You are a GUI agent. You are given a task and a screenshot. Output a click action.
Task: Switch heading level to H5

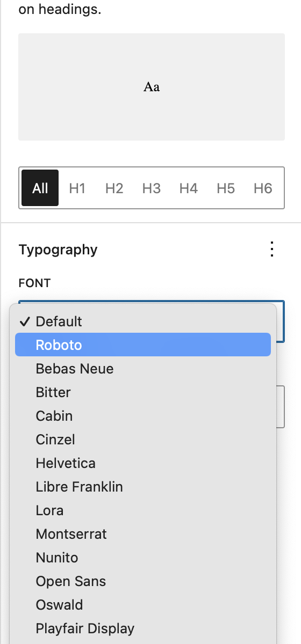(x=226, y=188)
